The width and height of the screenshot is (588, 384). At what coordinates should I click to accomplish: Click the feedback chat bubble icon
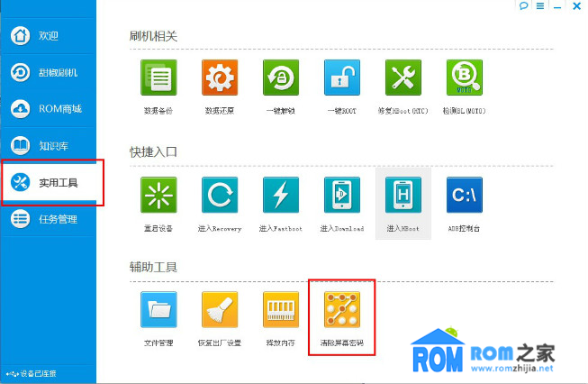click(x=524, y=5)
